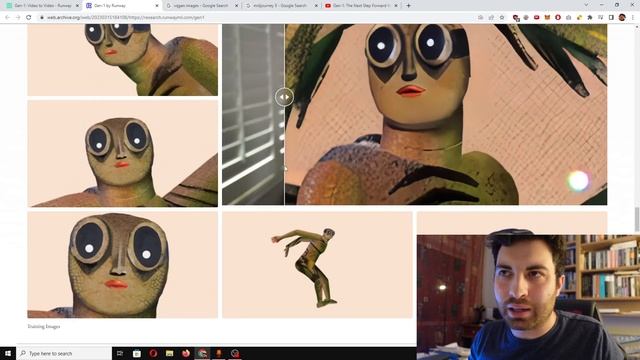This screenshot has width=640, height=360.
Task: Reload the current page
Action: 29,18
